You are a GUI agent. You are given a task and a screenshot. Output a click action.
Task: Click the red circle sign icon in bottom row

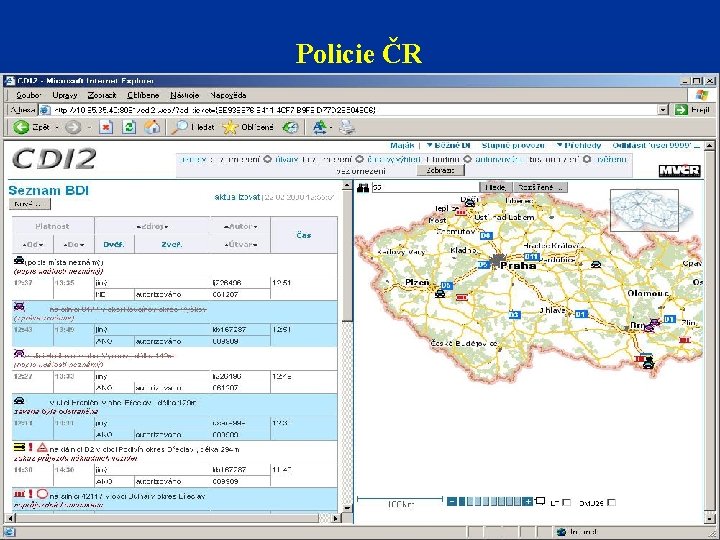point(42,494)
